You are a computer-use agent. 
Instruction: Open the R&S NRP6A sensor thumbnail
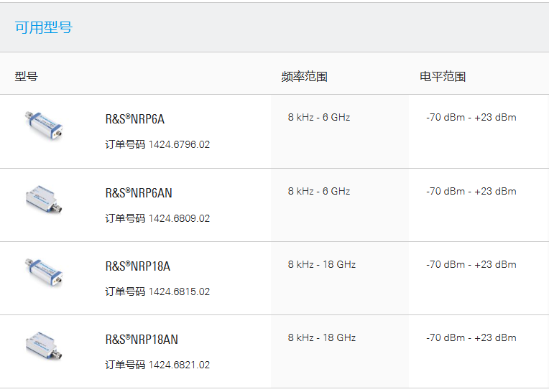coord(44,125)
